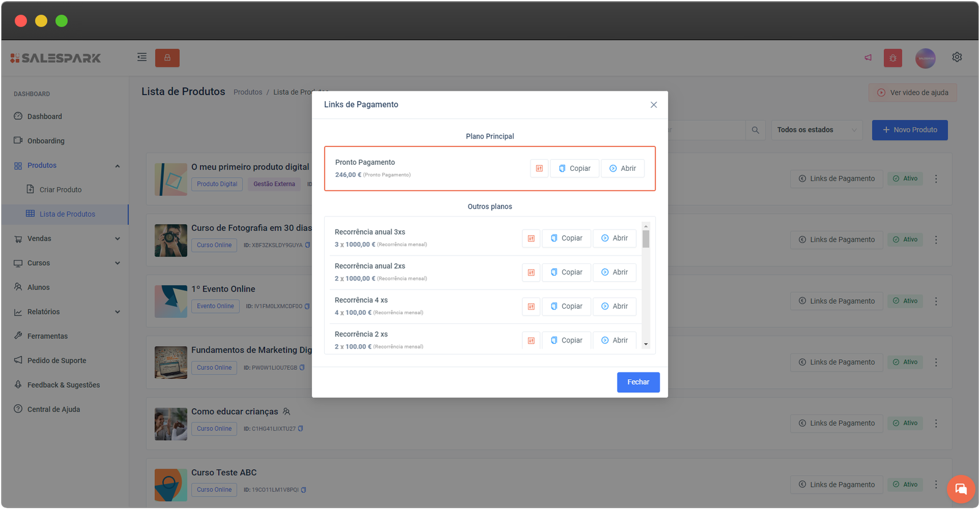The image size is (980, 509).
Task: Expand the Relatórios sidebar section
Action: (x=67, y=312)
